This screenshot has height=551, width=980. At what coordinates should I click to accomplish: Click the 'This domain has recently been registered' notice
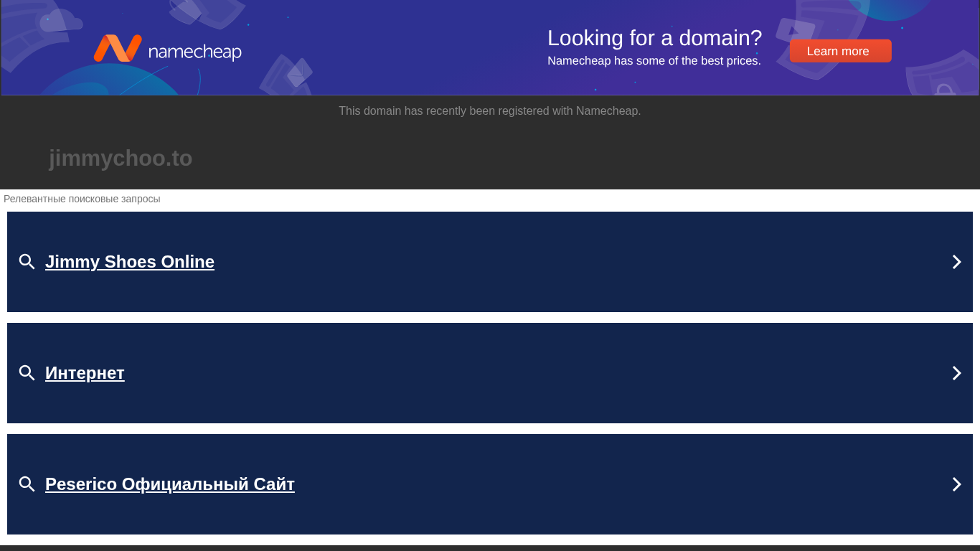pos(490,111)
